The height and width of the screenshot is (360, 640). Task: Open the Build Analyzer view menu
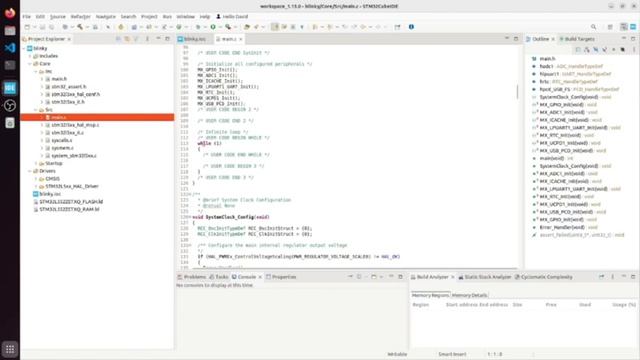pyautogui.click(x=613, y=277)
